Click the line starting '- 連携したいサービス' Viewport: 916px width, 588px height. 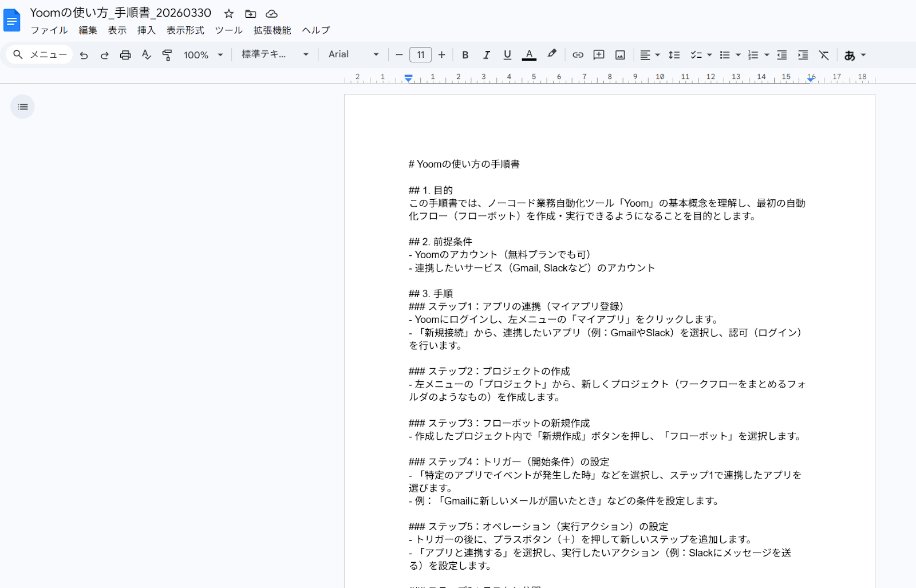(x=532, y=268)
